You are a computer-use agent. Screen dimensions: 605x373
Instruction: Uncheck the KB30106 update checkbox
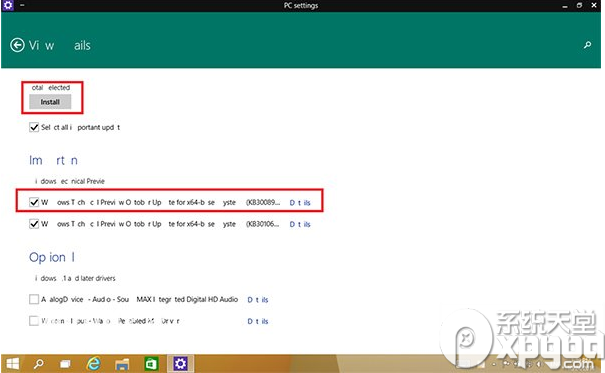tap(34, 224)
